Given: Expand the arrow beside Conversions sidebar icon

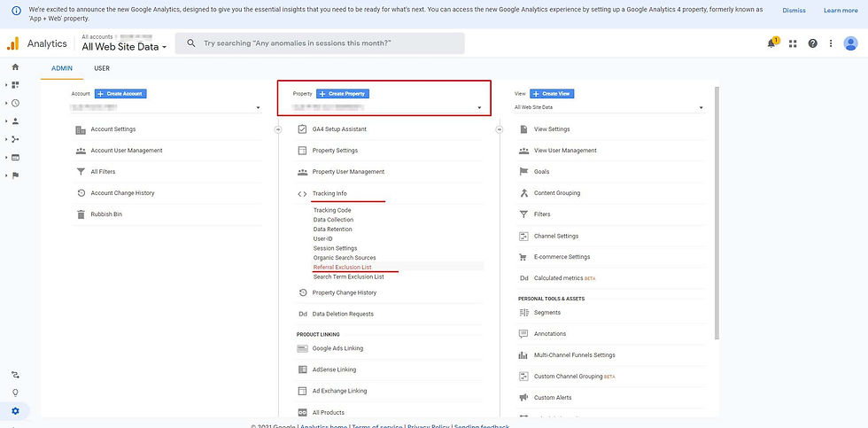Looking at the screenshot, I should click(6, 175).
